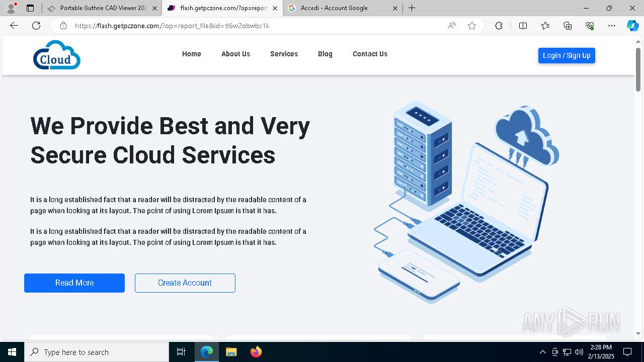The height and width of the screenshot is (362, 644).
Task: Click the Create Account button
Action: coord(185,283)
